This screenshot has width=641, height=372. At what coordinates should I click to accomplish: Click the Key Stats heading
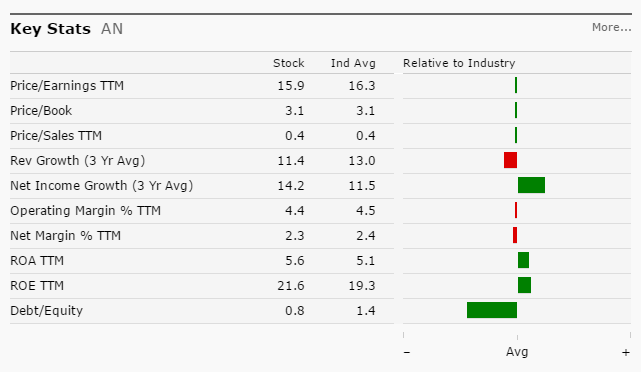pyautogui.click(x=50, y=29)
